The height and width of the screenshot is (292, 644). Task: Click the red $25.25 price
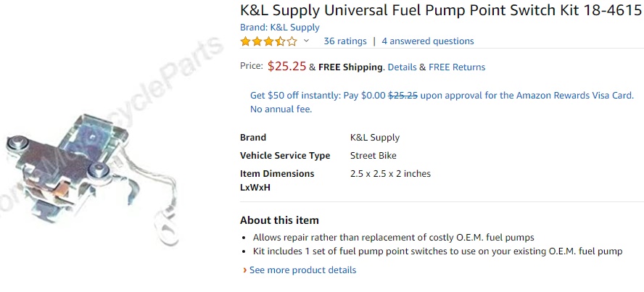(286, 67)
